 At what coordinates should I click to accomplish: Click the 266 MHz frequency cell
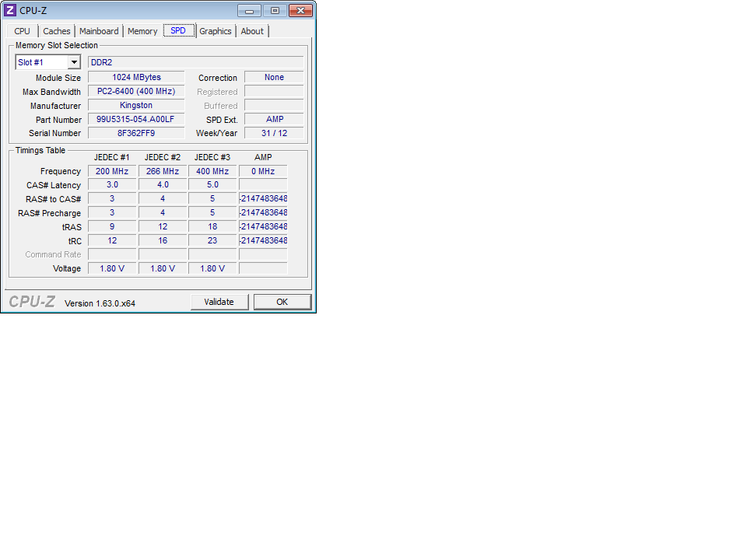[x=163, y=171]
